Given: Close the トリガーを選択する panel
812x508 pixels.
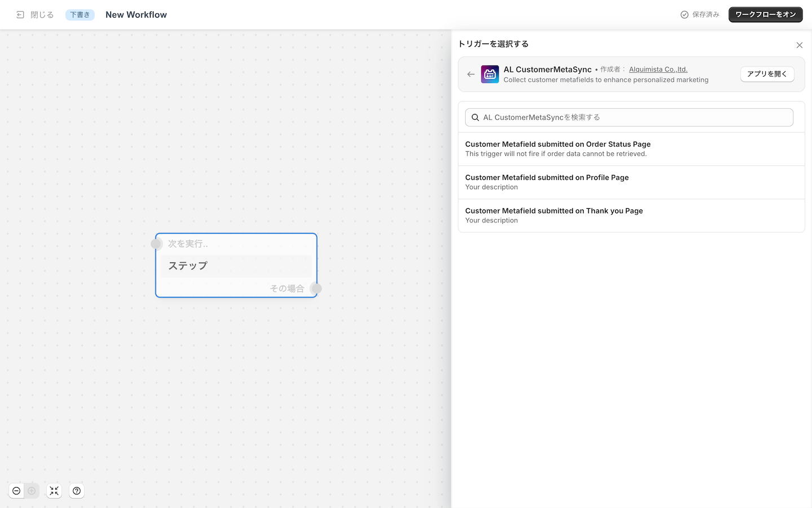Looking at the screenshot, I should coord(799,45).
